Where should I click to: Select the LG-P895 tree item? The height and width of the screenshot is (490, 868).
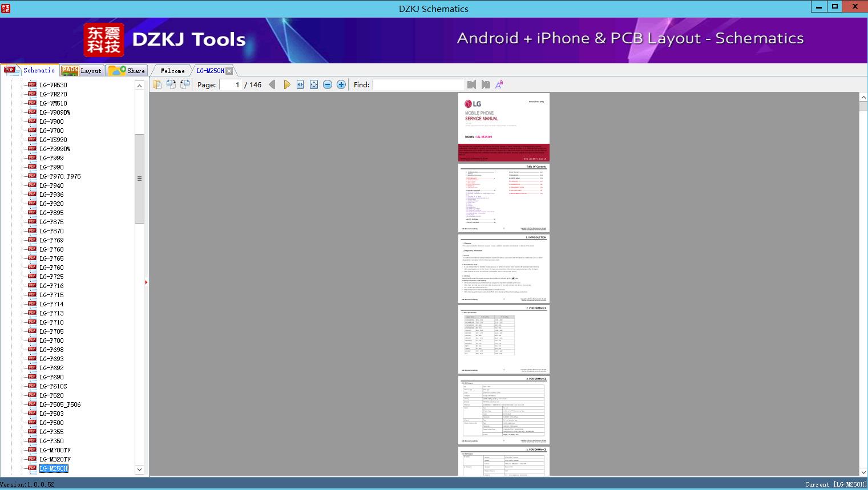(51, 213)
